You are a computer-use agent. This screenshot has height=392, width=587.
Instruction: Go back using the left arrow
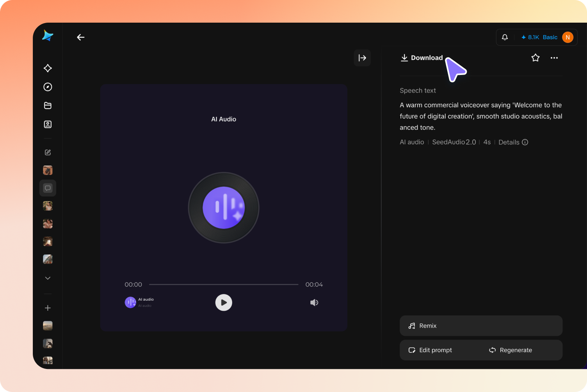pyautogui.click(x=81, y=37)
